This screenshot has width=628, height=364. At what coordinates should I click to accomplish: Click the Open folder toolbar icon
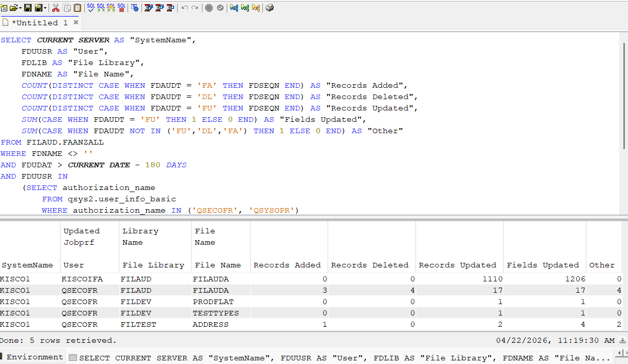[x=14, y=8]
